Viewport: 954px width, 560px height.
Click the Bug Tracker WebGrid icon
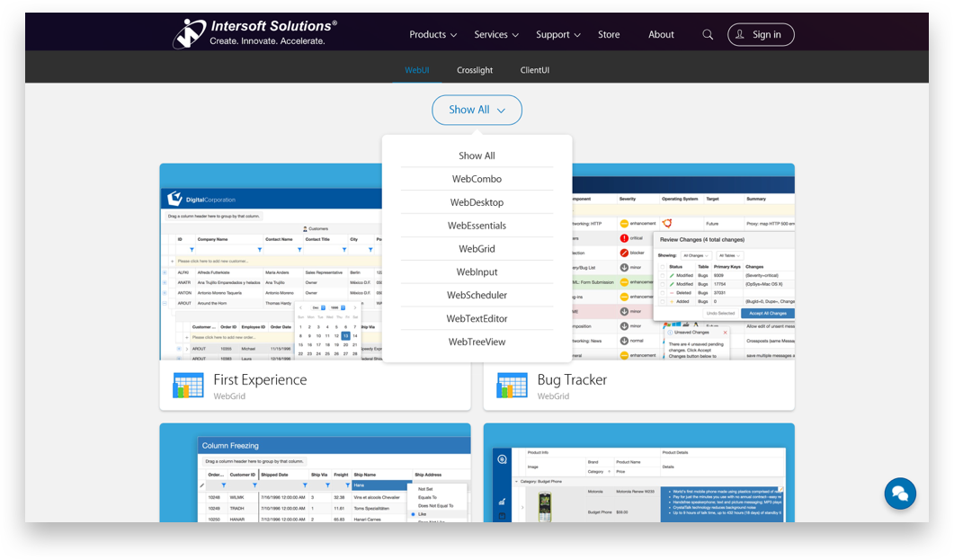tap(512, 386)
